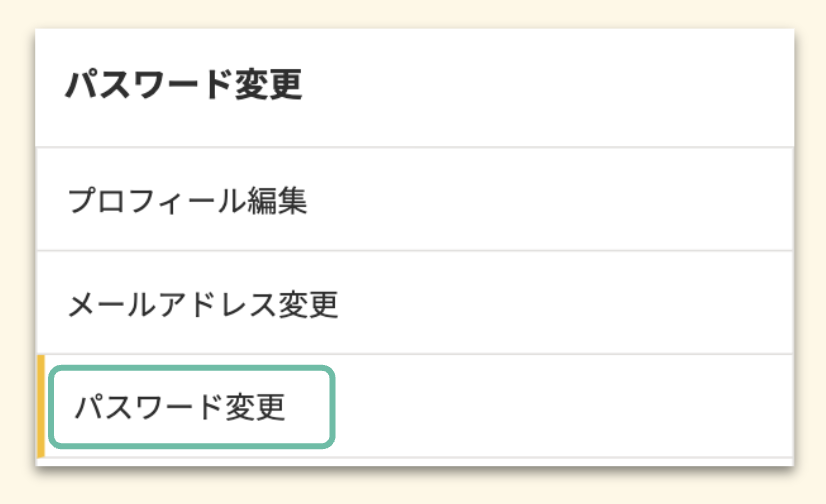Click the メールアドレス変更 text label
This screenshot has width=826, height=504.
[203, 303]
